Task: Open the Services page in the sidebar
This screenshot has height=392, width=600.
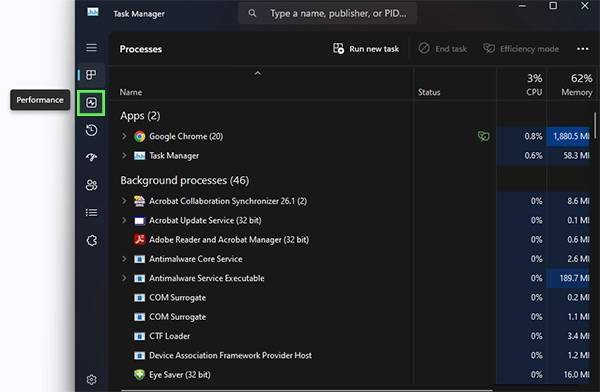Action: click(91, 240)
